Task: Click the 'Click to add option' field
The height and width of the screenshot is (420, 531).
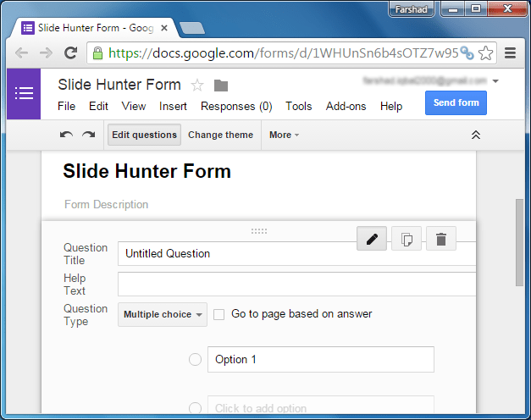Action: tap(321, 405)
